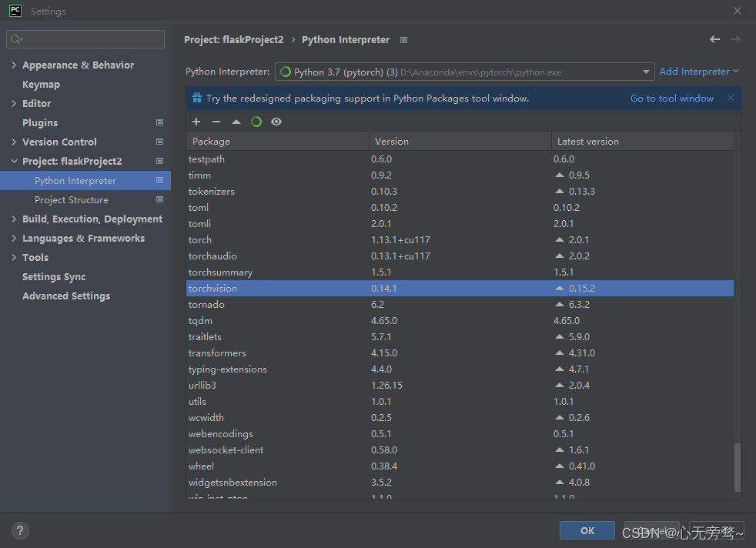The width and height of the screenshot is (756, 548).
Task: Collapse the Project: flaskProject2 section
Action: (15, 161)
